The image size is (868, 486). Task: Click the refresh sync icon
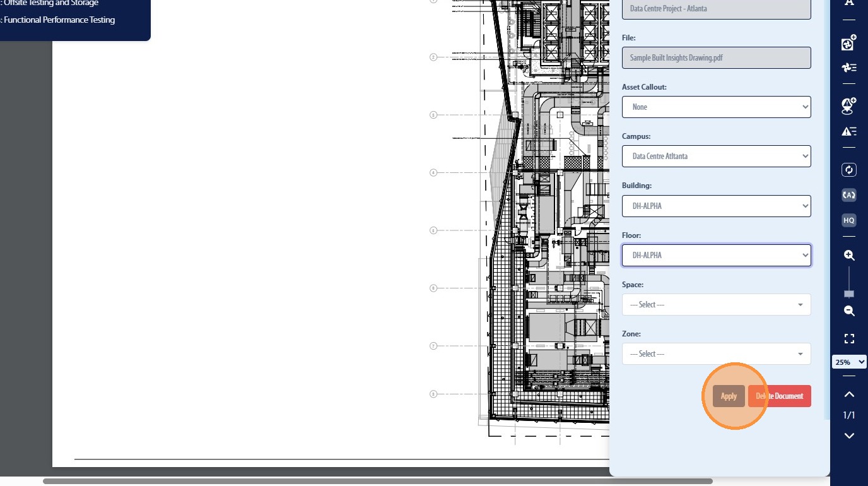point(849,170)
